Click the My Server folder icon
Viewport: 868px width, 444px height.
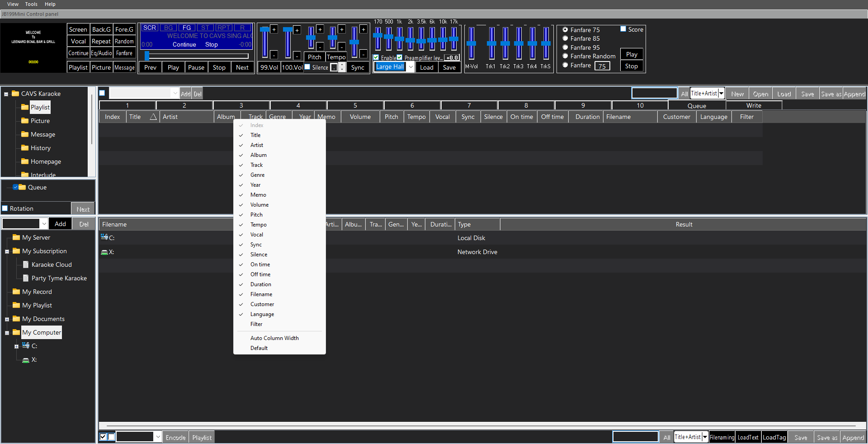coord(16,237)
